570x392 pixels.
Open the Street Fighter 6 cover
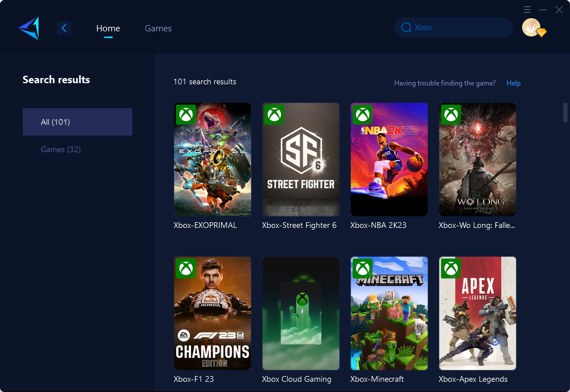[301, 160]
